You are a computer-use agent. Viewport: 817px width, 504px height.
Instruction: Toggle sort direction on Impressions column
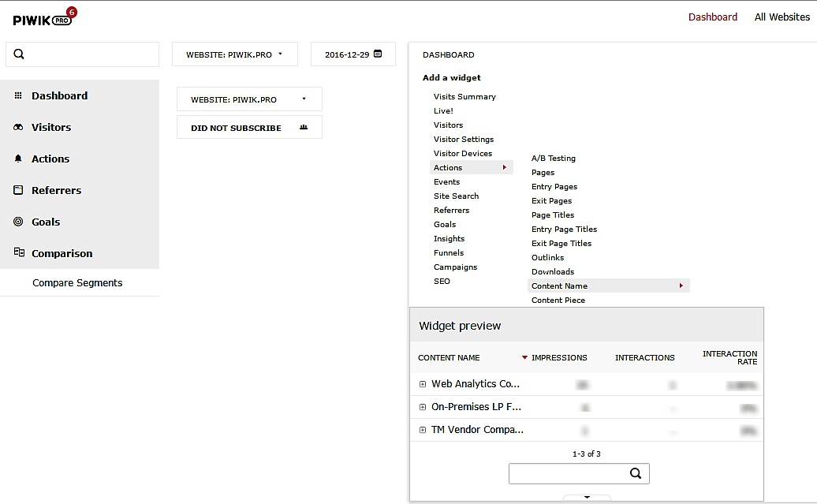coord(524,357)
